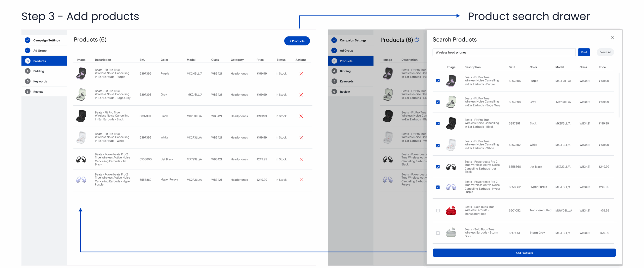Click the Price column header in left table
Screen dimensions: 644x268
[260, 60]
